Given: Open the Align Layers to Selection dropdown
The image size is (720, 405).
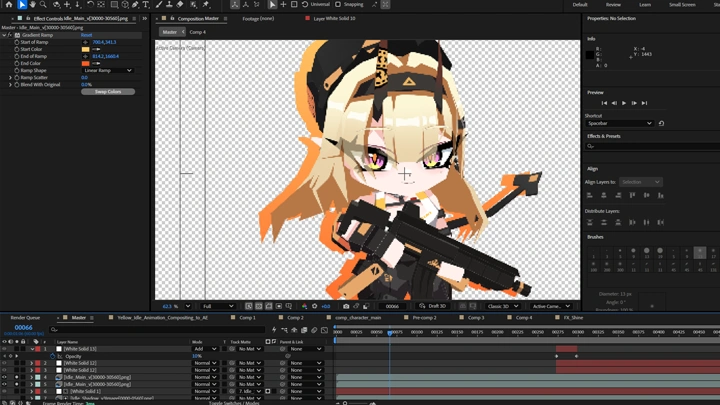Looking at the screenshot, I should click(640, 182).
